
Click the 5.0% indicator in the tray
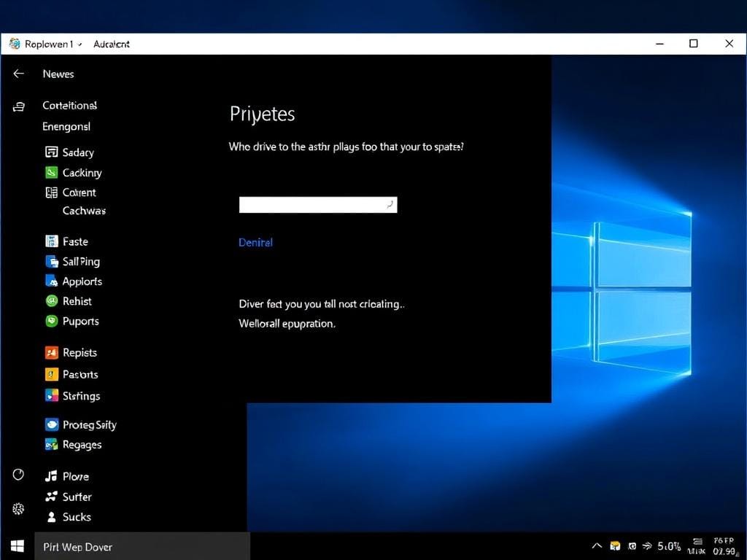669,546
